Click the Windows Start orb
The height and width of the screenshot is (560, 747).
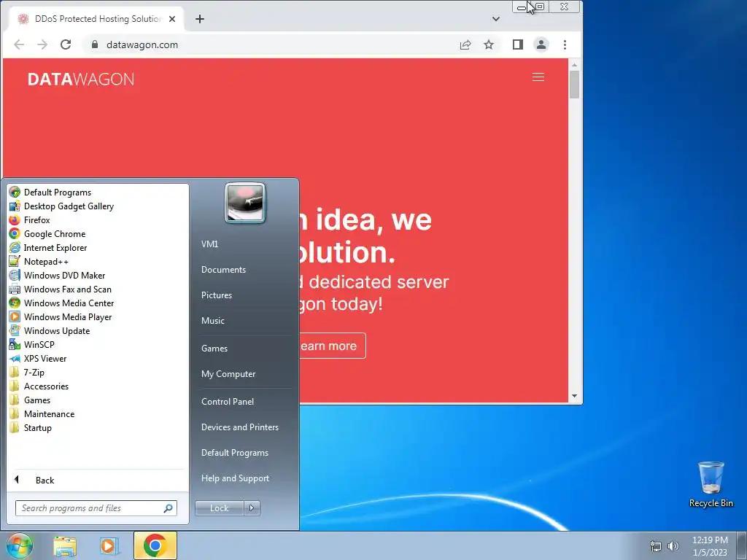[20, 545]
